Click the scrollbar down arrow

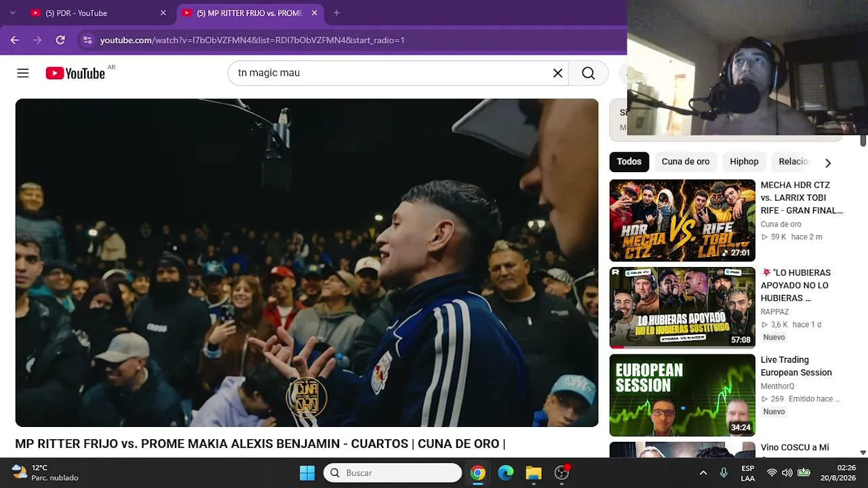tap(863, 453)
